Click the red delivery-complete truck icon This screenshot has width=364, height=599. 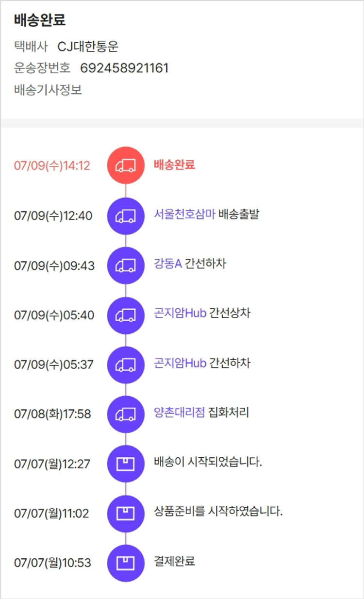[x=126, y=166]
